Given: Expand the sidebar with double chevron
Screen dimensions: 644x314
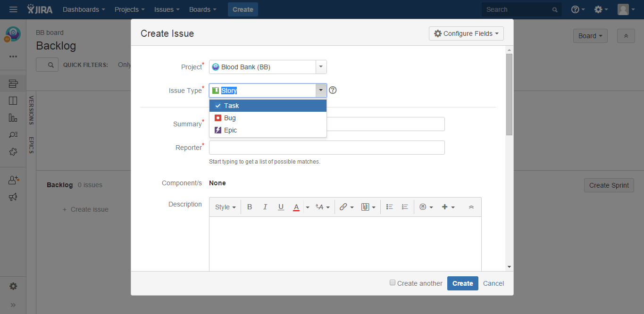Looking at the screenshot, I should [x=13, y=305].
